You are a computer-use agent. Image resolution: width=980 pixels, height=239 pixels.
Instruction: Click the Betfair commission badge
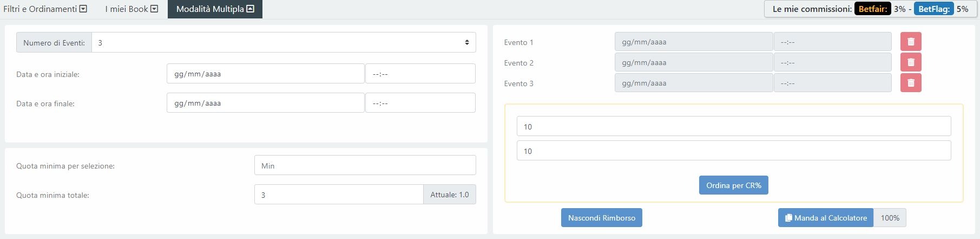[872, 9]
